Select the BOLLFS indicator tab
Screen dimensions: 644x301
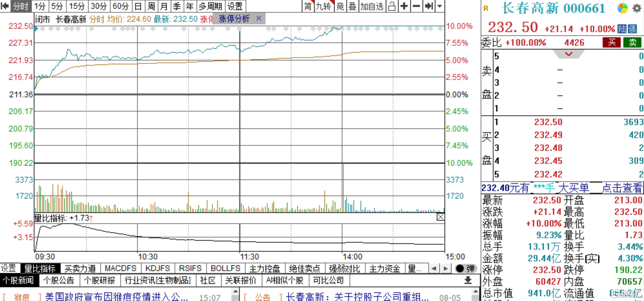[x=226, y=268]
